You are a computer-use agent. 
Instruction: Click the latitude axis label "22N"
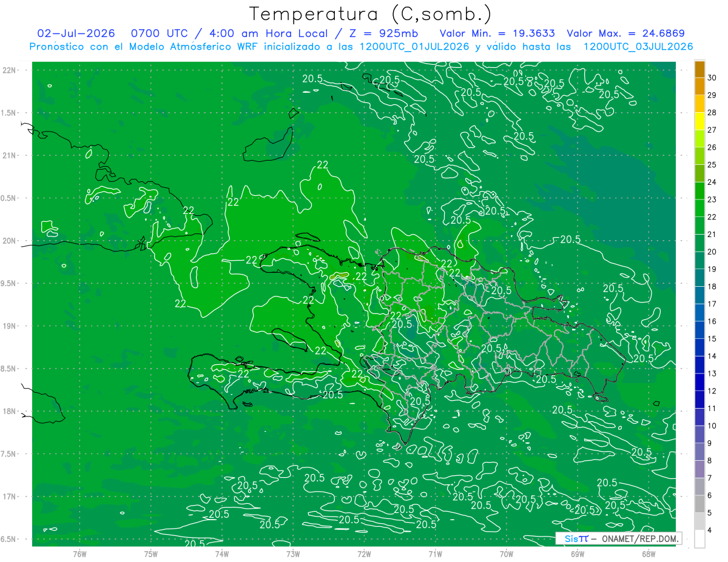10,70
